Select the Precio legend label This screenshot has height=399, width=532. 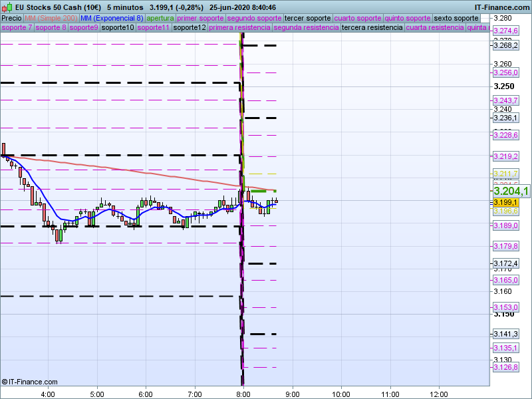pyautogui.click(x=11, y=18)
